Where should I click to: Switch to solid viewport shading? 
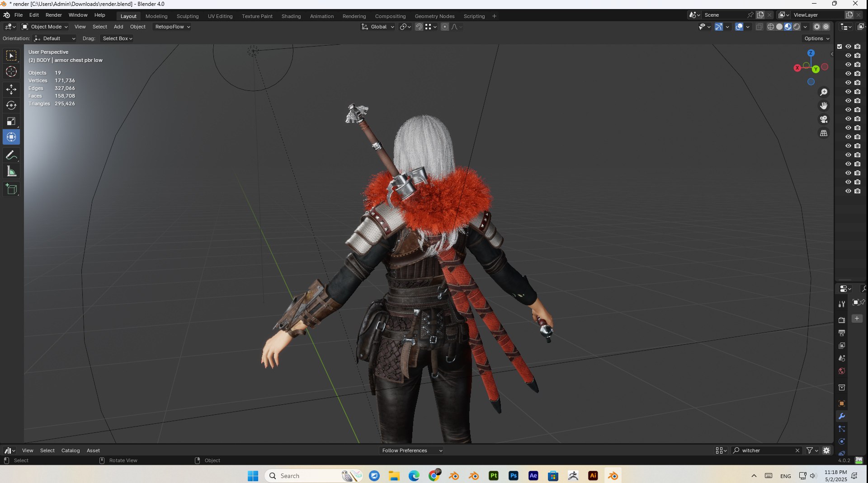point(779,27)
